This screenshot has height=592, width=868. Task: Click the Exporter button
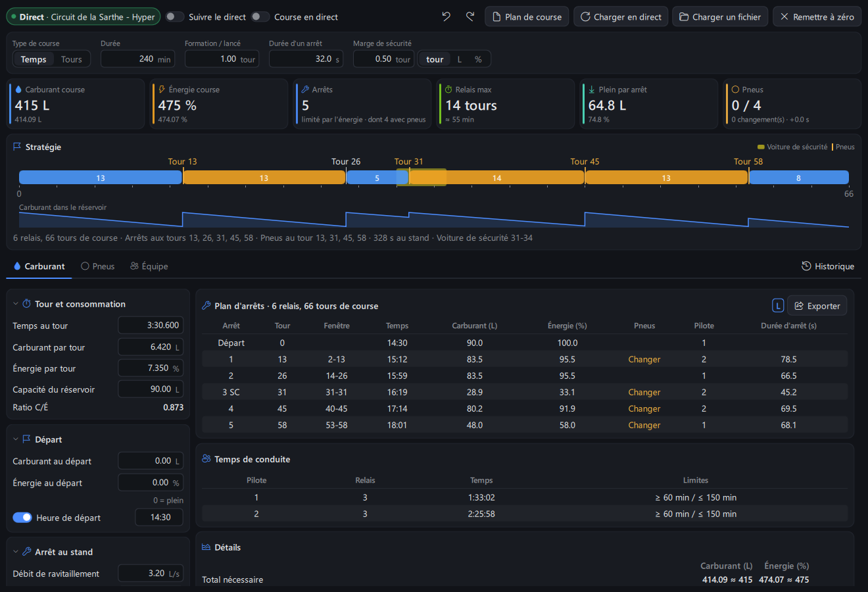tap(817, 306)
